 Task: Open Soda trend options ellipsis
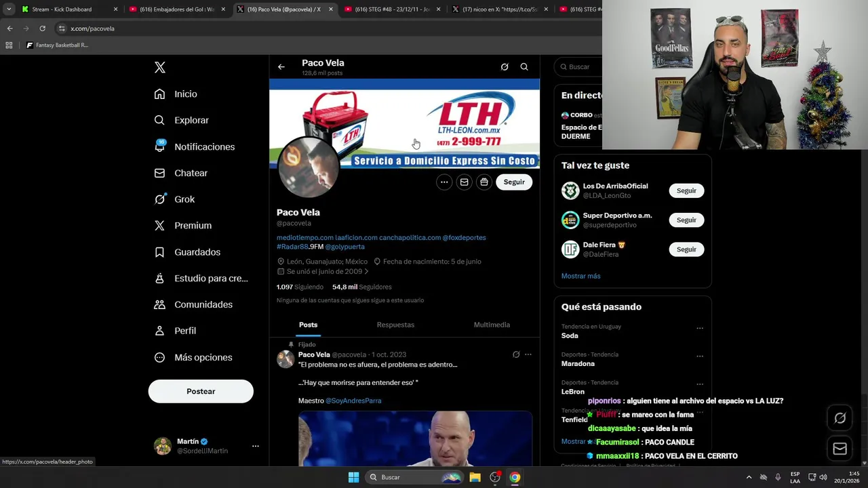[700, 328]
